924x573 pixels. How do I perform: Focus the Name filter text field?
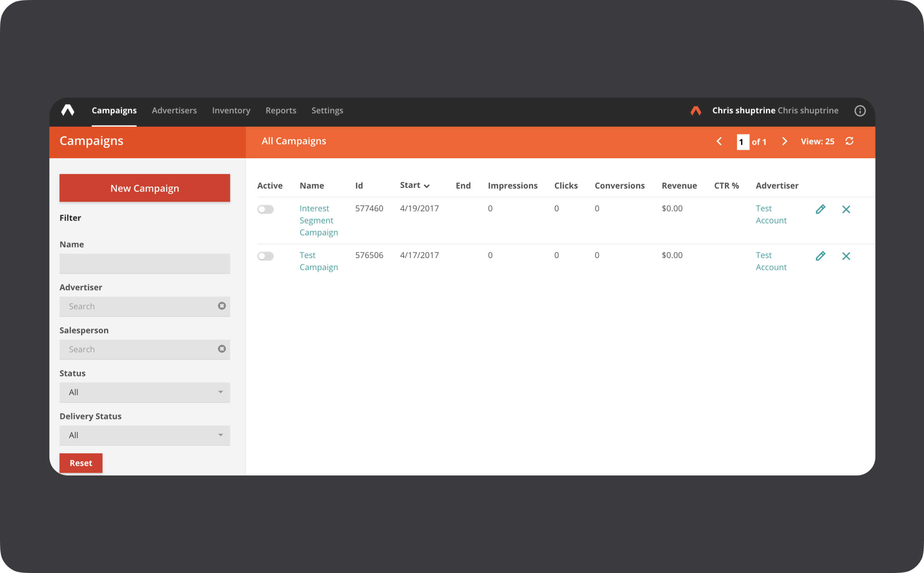(x=144, y=263)
